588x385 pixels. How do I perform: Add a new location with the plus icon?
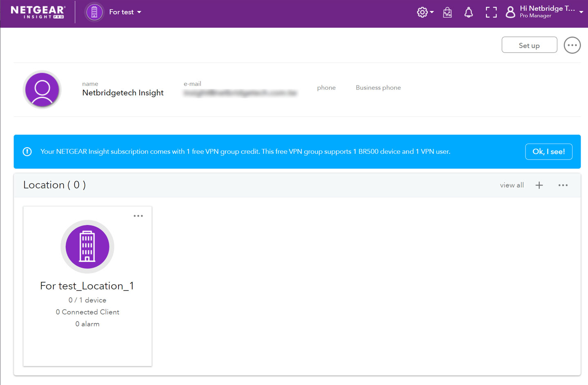[x=539, y=185]
